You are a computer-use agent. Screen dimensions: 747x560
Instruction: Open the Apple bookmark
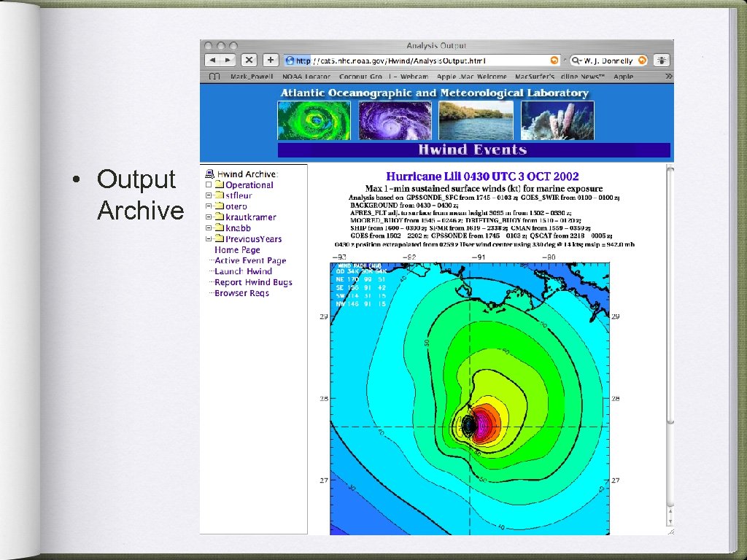[x=623, y=76]
